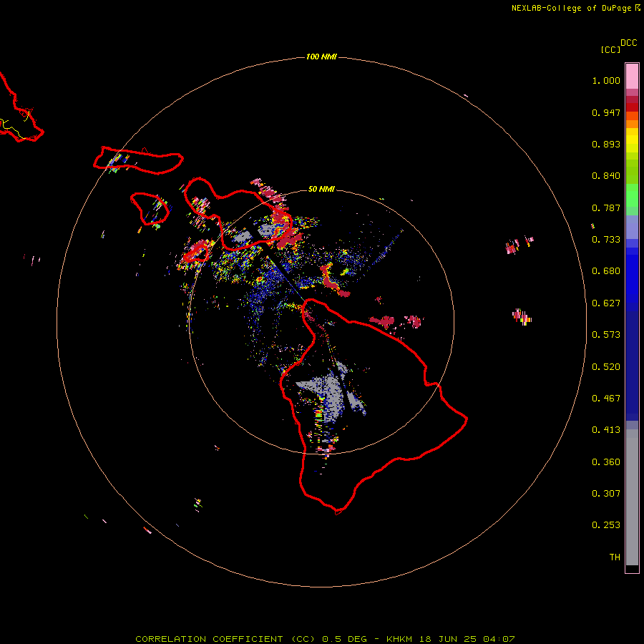Click the Molokai island outline

tap(138, 160)
